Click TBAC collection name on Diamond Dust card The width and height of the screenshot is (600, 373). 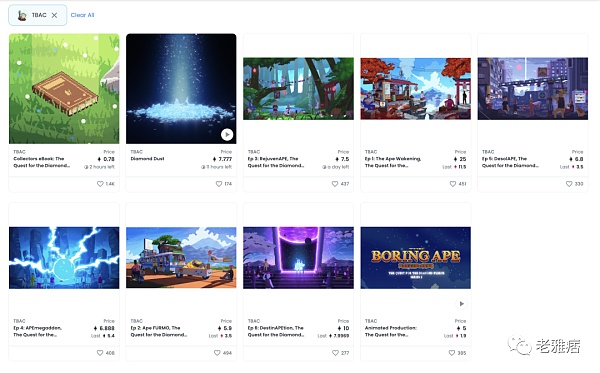point(137,152)
